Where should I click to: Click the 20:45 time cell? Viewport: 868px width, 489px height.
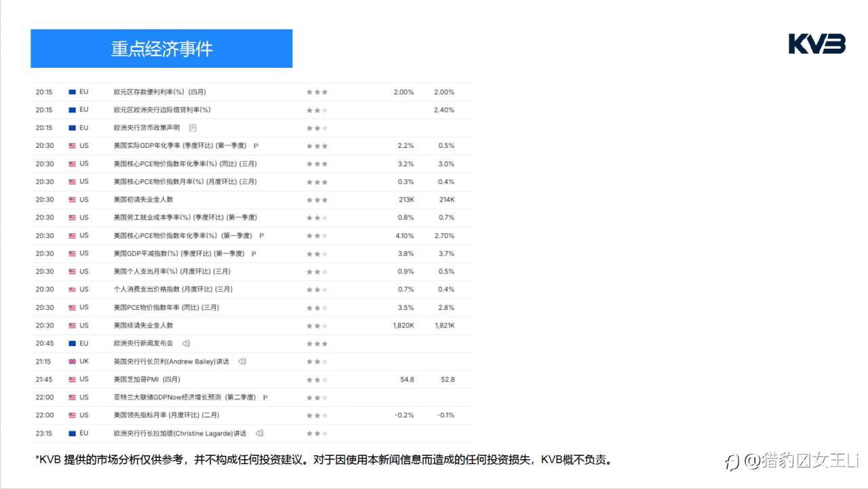[x=44, y=343]
